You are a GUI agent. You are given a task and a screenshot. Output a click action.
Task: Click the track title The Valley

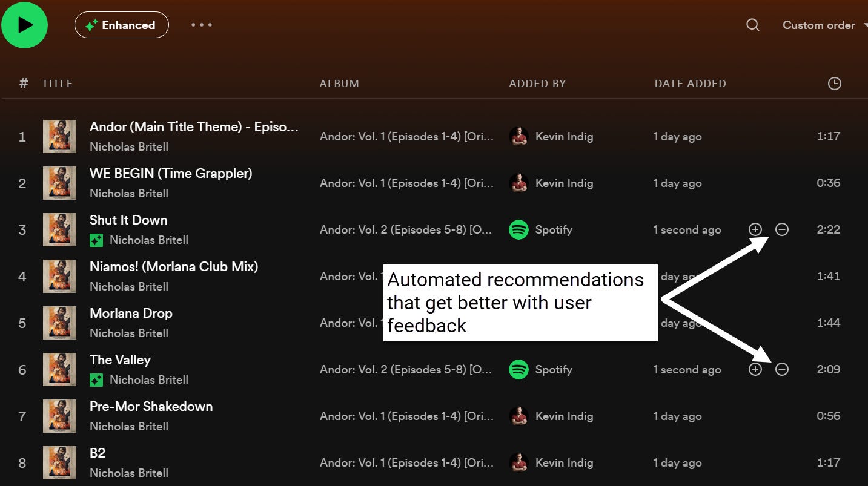click(120, 360)
